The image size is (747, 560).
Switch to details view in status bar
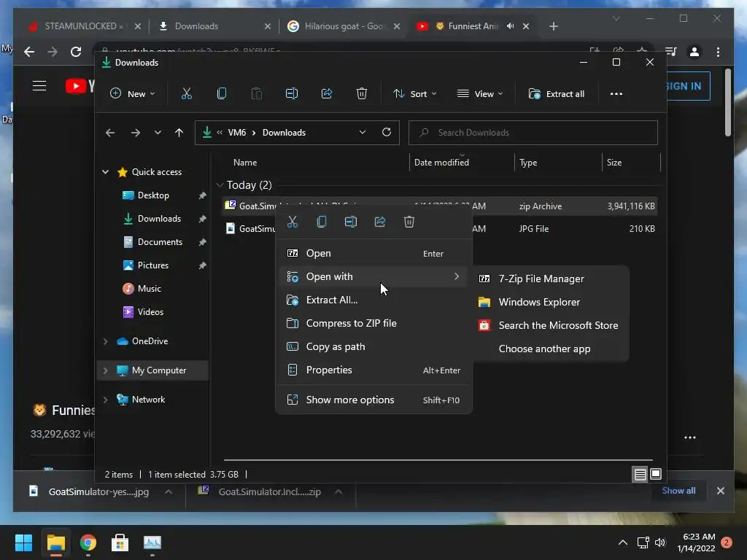[640, 474]
